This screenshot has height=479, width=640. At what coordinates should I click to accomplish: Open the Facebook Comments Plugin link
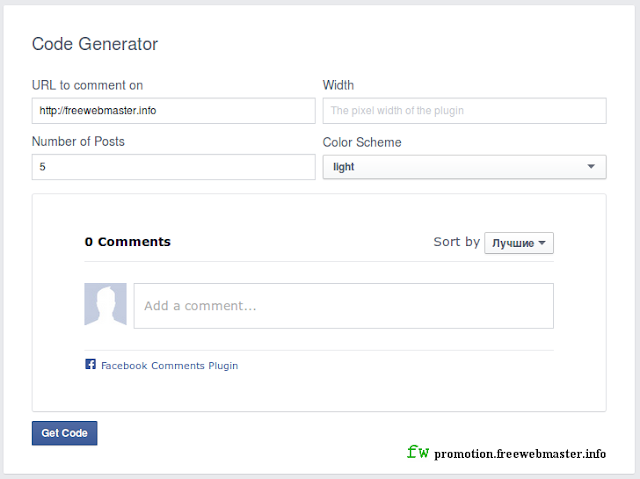169,366
